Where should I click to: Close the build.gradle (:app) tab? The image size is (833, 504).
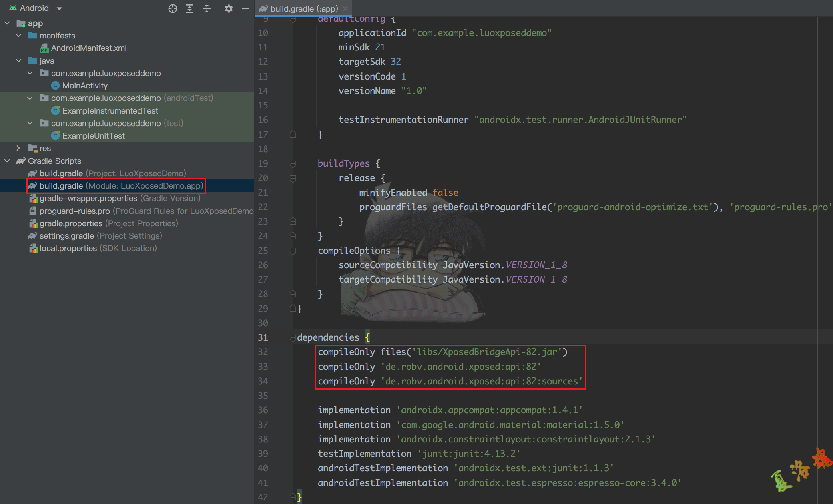(345, 8)
